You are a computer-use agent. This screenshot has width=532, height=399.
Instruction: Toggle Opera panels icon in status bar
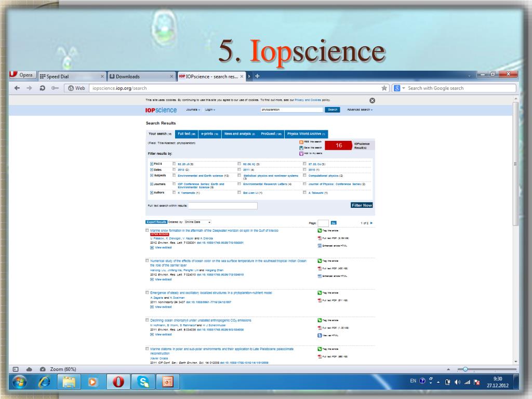16,369
